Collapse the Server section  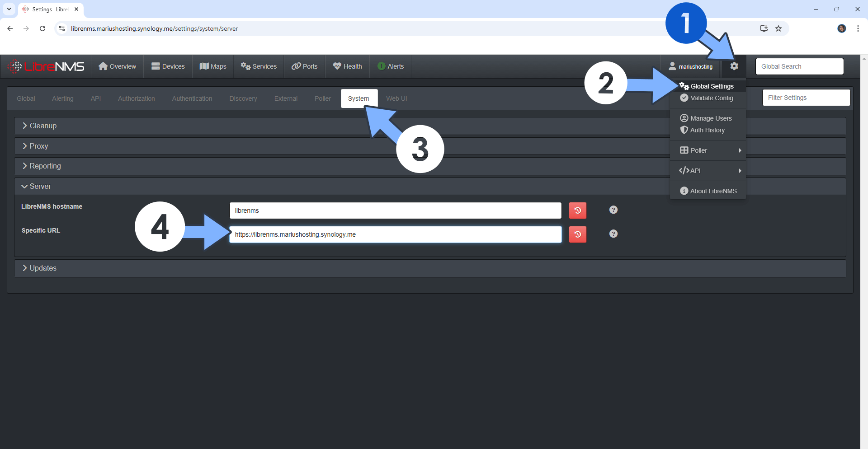click(430, 186)
